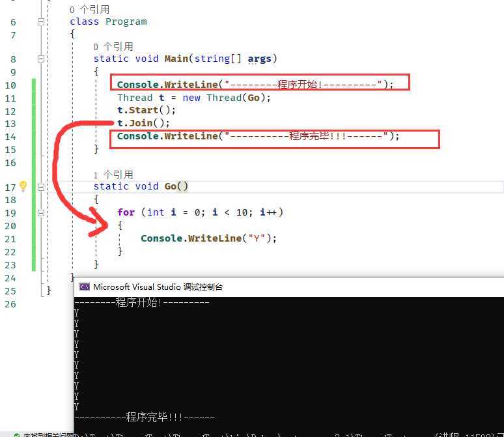Click the 'Thread t = new Thread(Go);' line
This screenshot has width=504, height=437.
(x=194, y=98)
